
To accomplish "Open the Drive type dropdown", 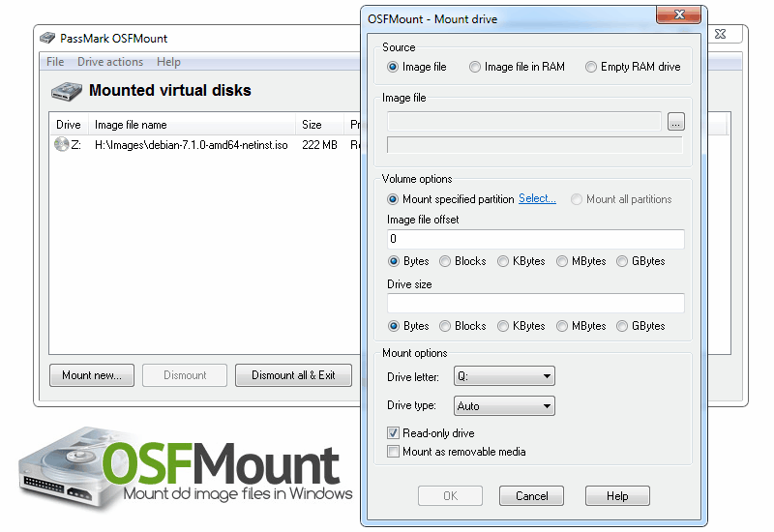I will [504, 406].
